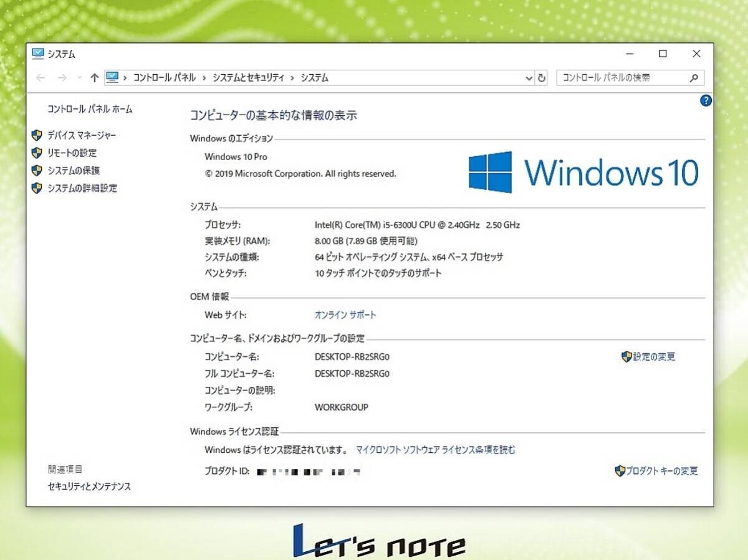Click the DESKTOP-RB2SRG0 value beside フル コンピューター名
The height and width of the screenshot is (560, 748).
(352, 374)
